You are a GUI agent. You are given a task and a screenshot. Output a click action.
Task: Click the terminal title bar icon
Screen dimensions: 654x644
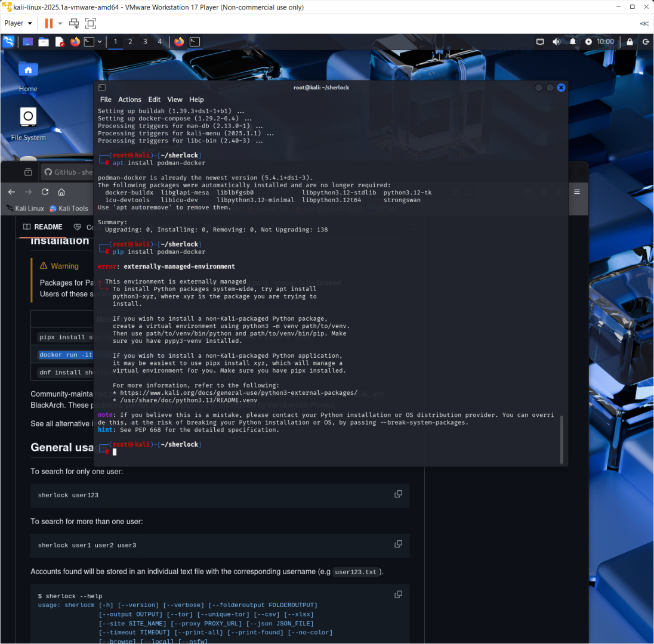click(x=102, y=88)
